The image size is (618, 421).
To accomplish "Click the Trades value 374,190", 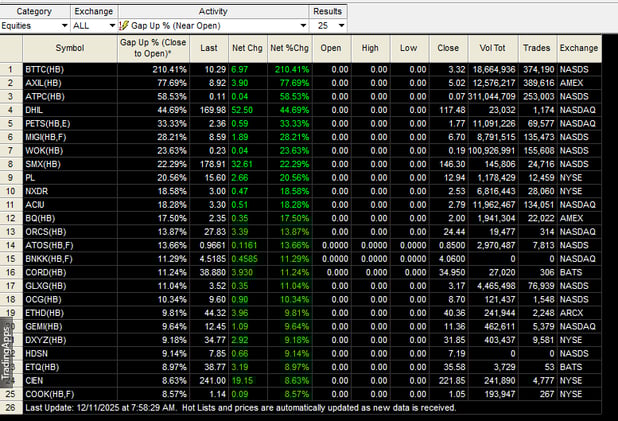I will click(x=539, y=69).
